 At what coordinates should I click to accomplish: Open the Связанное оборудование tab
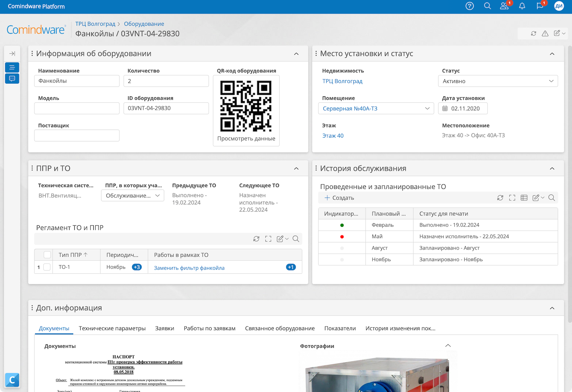point(280,329)
